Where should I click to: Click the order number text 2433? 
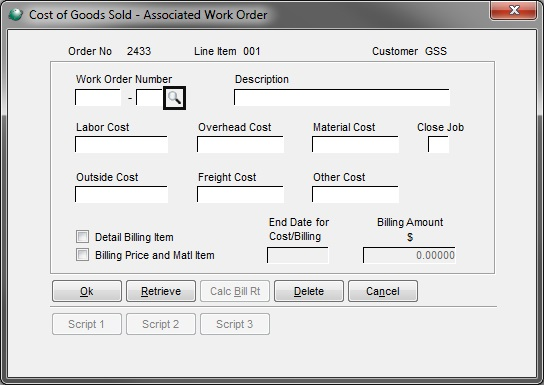139,51
